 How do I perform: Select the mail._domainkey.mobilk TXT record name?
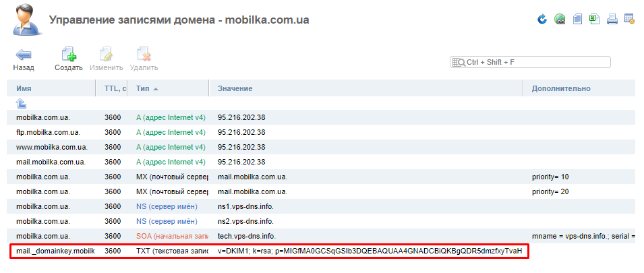tap(55, 251)
